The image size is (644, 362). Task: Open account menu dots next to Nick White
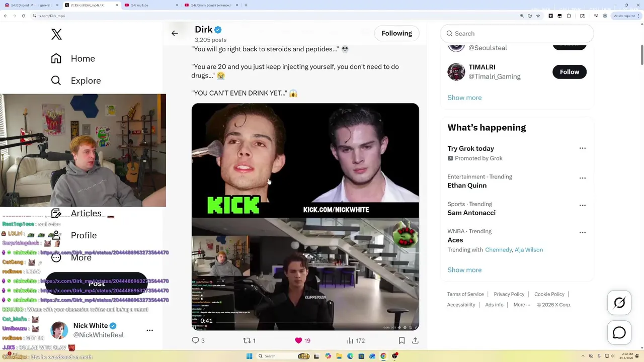(x=149, y=330)
